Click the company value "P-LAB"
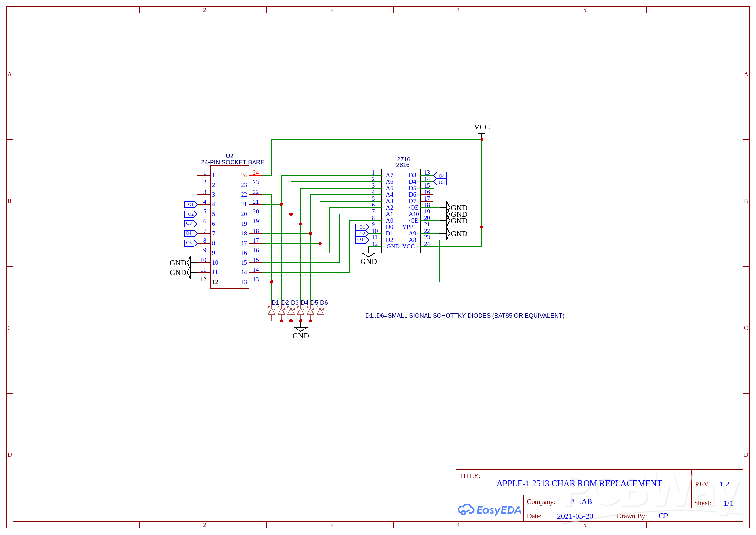The width and height of the screenshot is (756, 535). pos(581,501)
